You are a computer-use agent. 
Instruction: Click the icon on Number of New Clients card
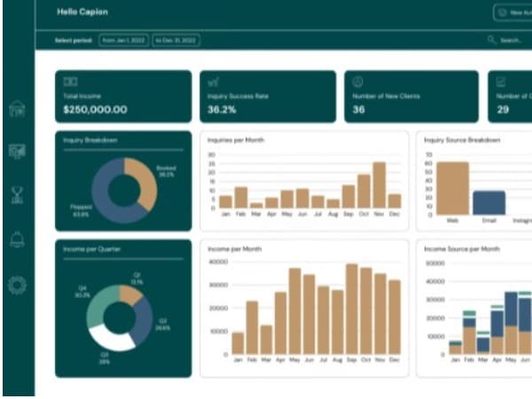(357, 82)
